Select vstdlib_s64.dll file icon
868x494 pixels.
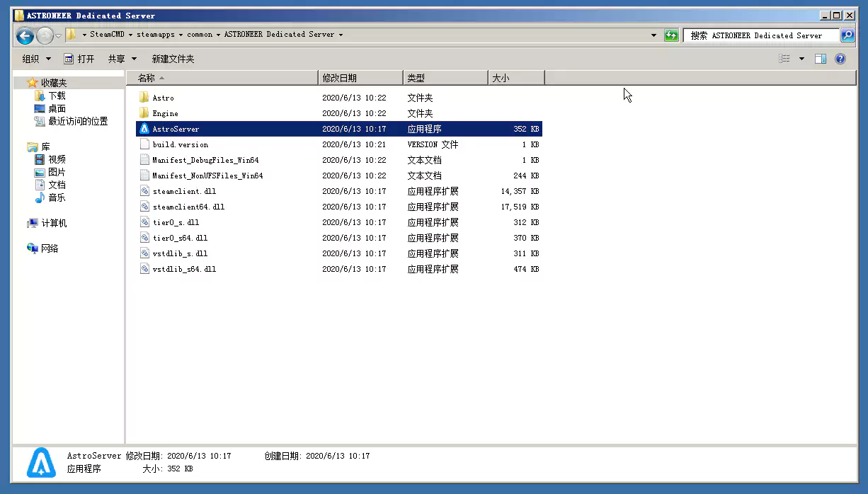(x=144, y=269)
